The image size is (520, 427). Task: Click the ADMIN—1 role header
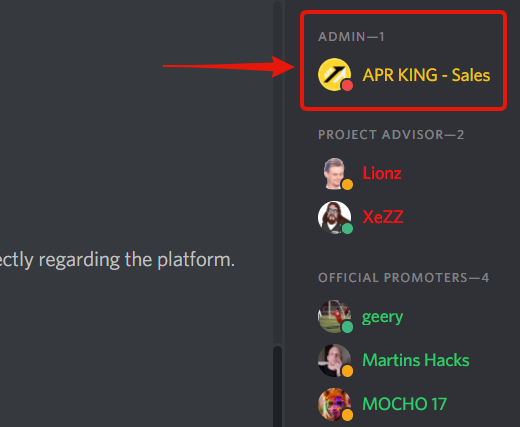(x=351, y=37)
